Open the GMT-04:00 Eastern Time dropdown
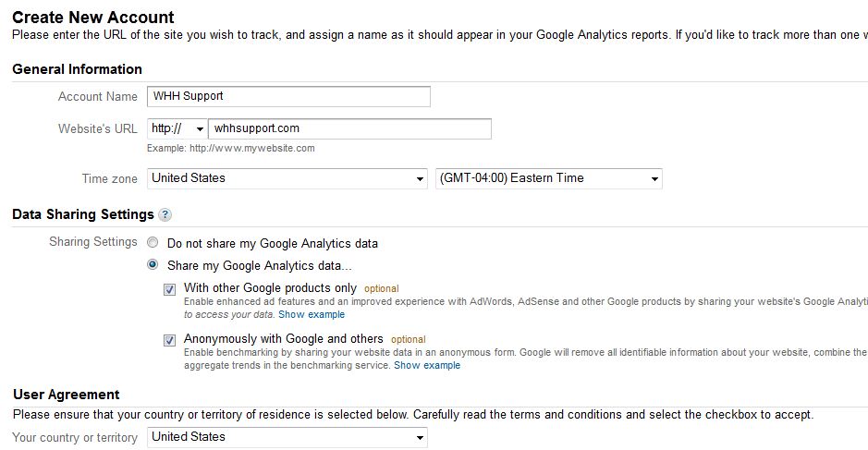Viewport: 868px width, 450px height. 548,178
